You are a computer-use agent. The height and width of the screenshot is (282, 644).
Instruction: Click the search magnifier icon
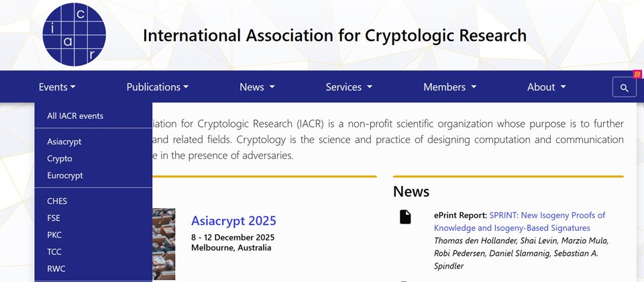pos(624,87)
